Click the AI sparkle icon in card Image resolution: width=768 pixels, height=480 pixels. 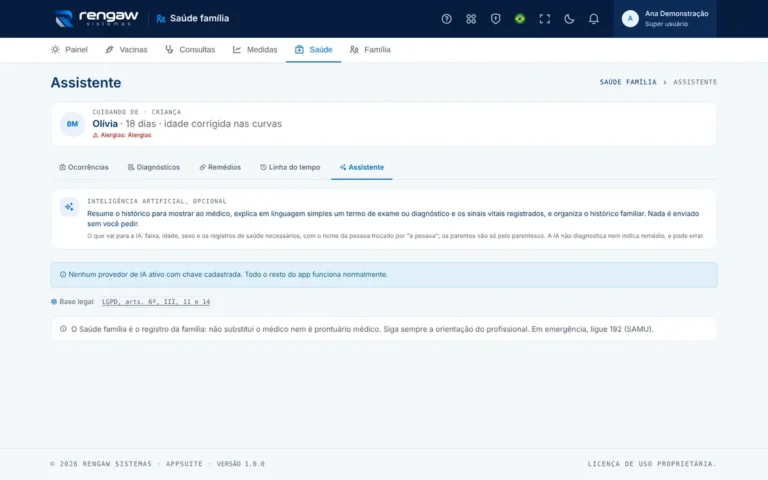point(69,207)
